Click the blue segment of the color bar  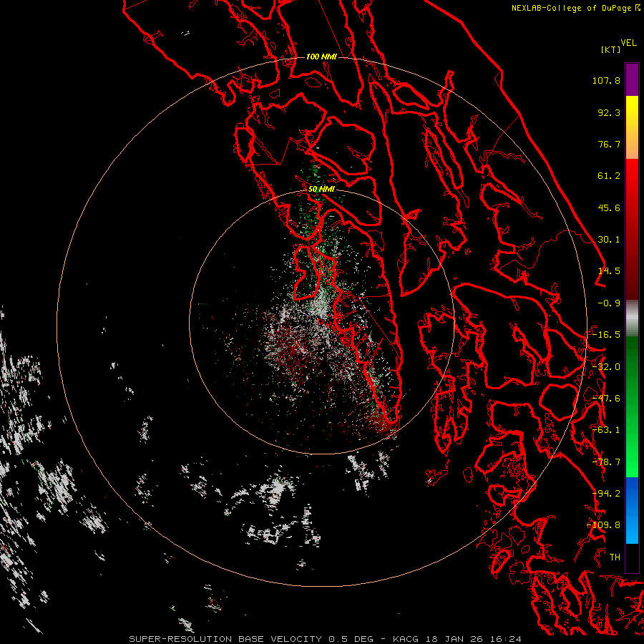(x=632, y=510)
